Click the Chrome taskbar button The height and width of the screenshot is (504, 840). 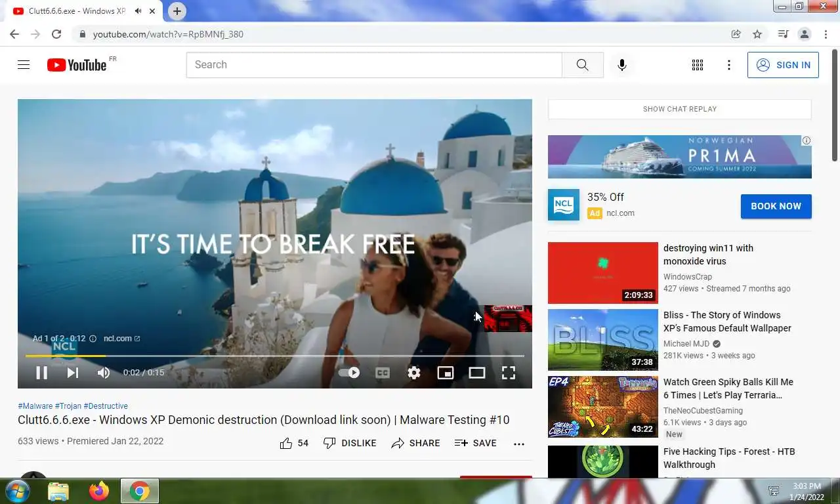coord(139,491)
